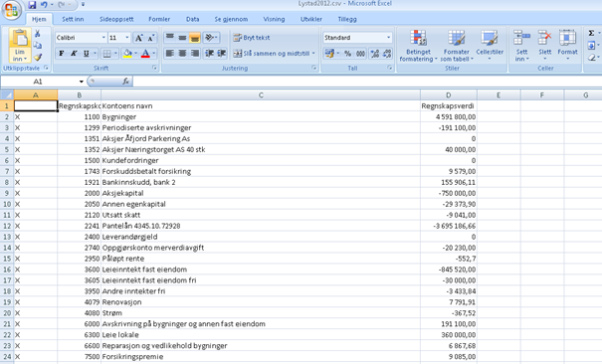Align text left
The image size is (602, 364).
[170, 54]
